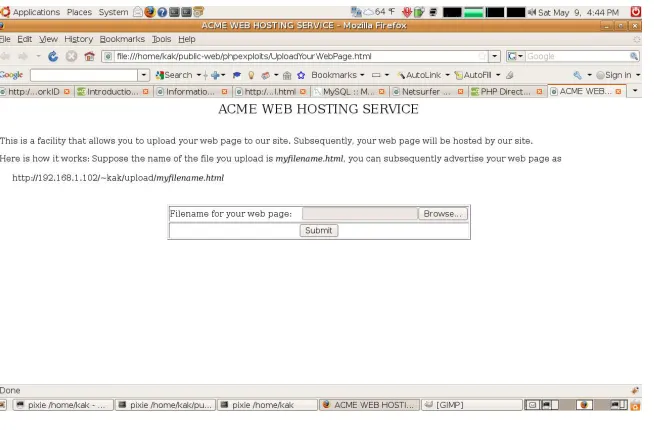654x430 pixels.
Task: Click the Google Toolbar Search button
Action: [x=174, y=75]
